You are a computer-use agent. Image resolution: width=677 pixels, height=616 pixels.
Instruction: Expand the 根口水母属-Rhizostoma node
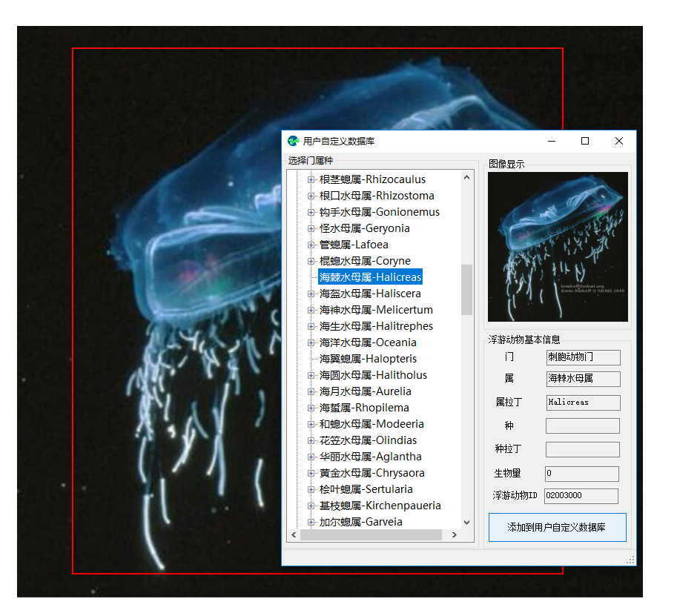[x=311, y=196]
